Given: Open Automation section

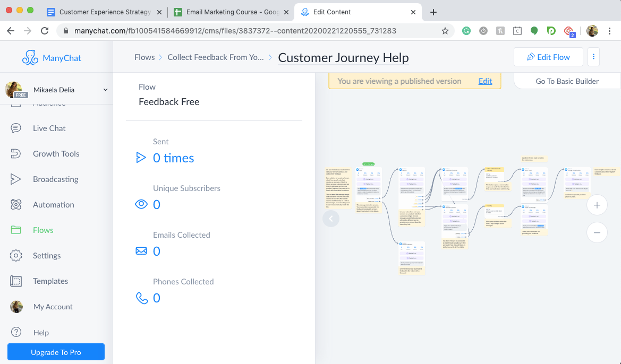Looking at the screenshot, I should coord(54,205).
